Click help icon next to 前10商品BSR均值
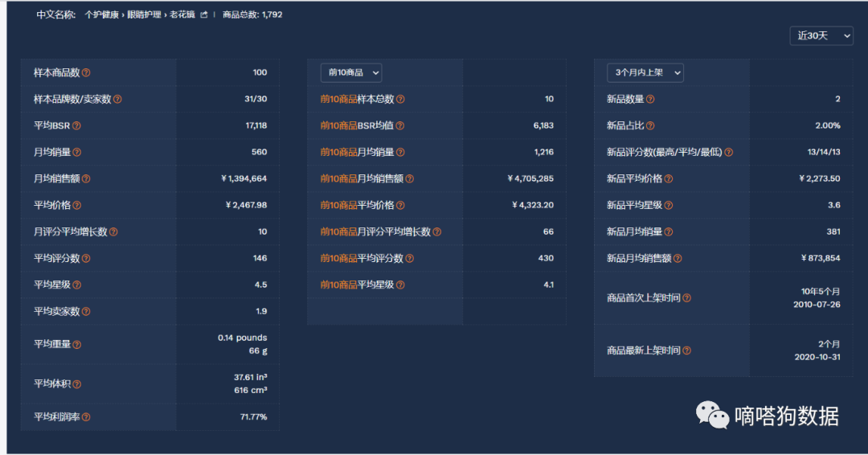 [x=399, y=125]
